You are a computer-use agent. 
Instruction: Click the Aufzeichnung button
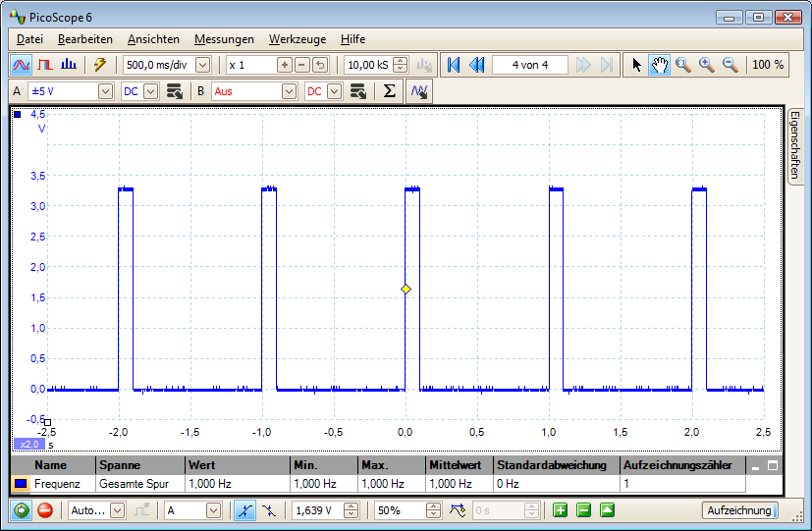point(739,510)
